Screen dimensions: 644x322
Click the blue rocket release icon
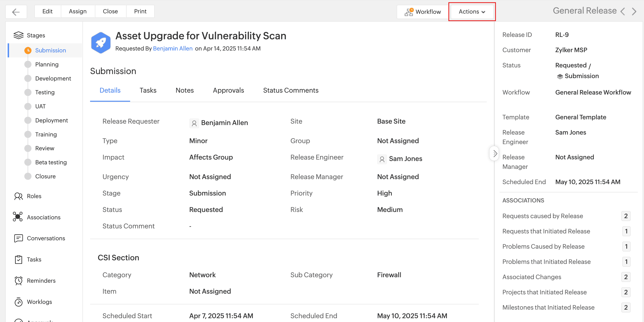101,42
